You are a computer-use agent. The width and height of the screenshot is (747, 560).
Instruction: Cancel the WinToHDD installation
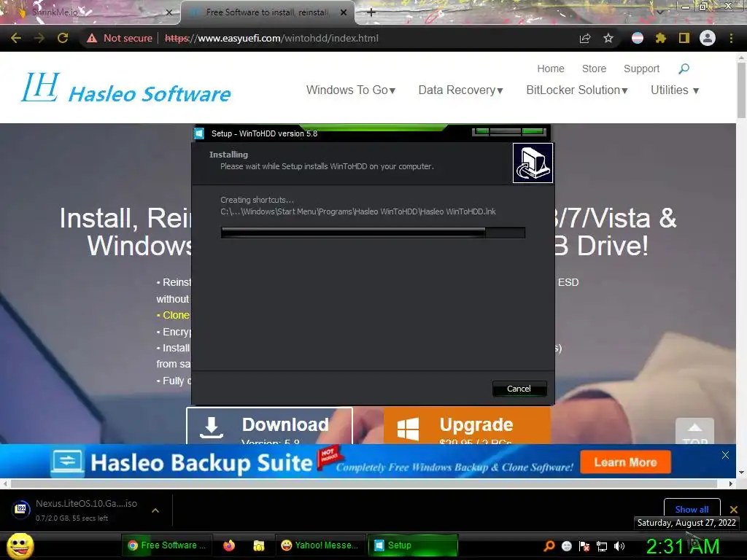pyautogui.click(x=519, y=389)
